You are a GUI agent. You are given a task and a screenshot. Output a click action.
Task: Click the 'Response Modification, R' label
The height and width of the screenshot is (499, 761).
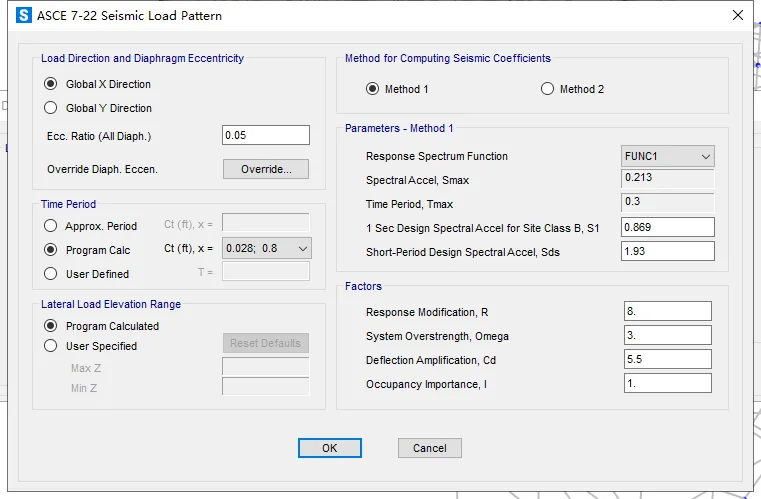click(x=427, y=312)
